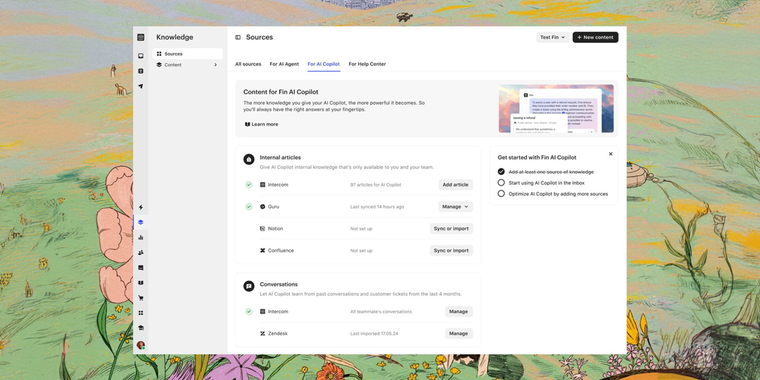Click Sync or import for Confluence
Viewport: 760px width, 380px height.
pos(451,251)
